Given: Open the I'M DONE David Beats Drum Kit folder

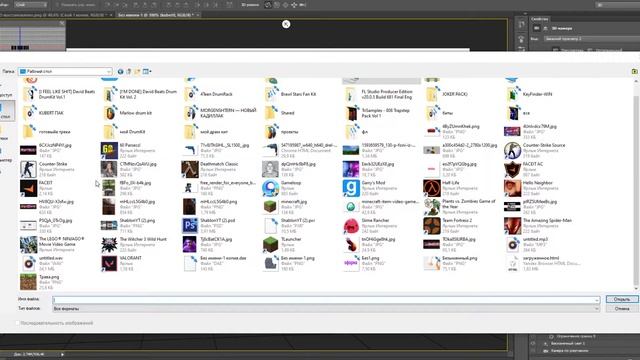Looking at the screenshot, I should 140,94.
